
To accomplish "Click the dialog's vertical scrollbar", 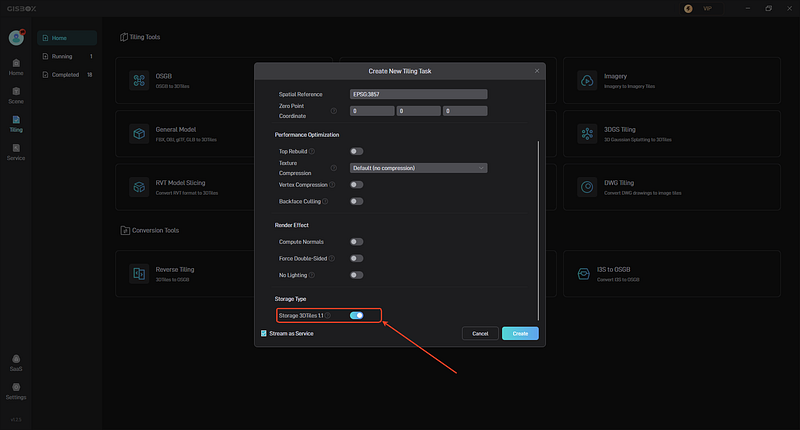I will [x=538, y=231].
